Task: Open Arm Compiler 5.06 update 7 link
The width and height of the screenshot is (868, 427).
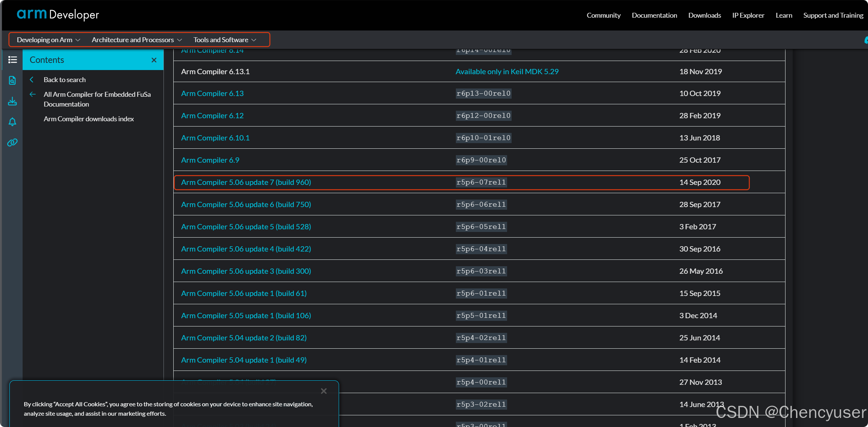Action: [246, 182]
